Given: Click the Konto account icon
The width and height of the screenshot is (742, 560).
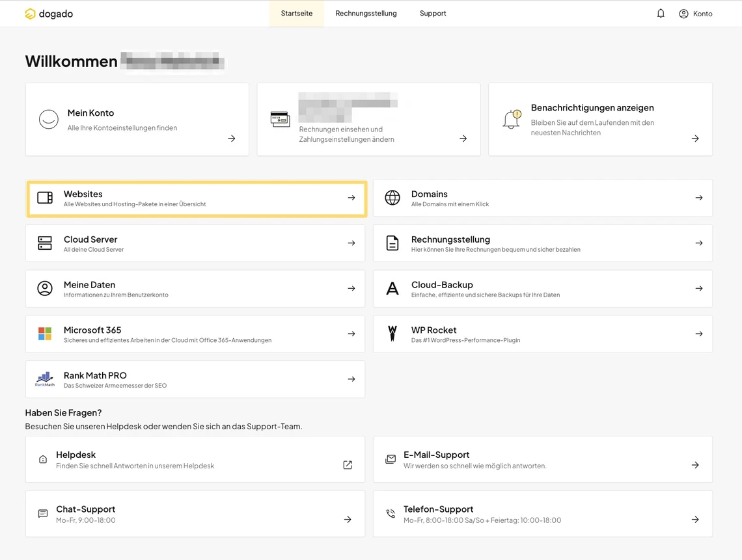Looking at the screenshot, I should [x=683, y=14].
